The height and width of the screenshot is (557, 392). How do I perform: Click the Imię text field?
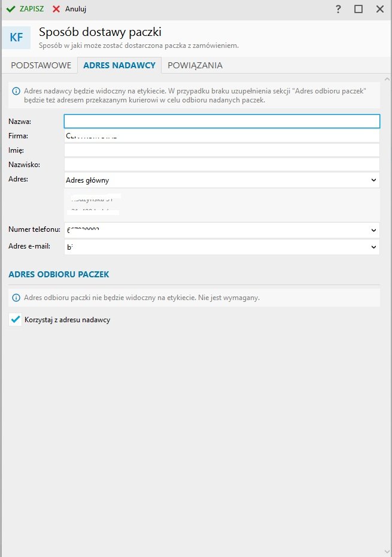coord(221,150)
